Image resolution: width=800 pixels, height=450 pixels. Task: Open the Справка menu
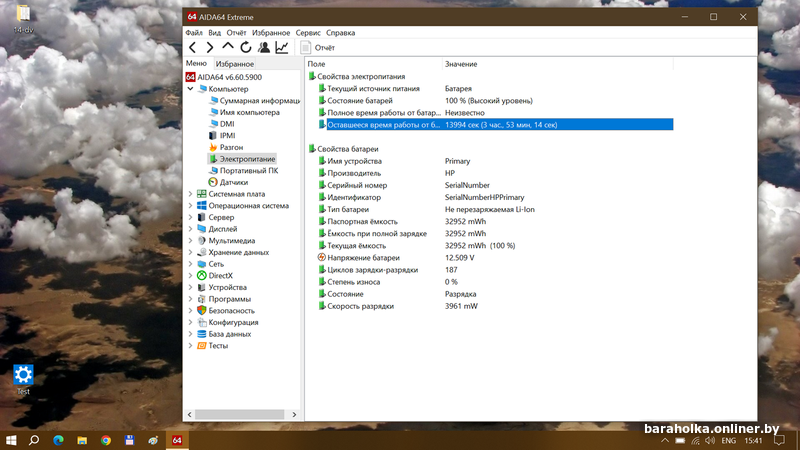click(340, 33)
